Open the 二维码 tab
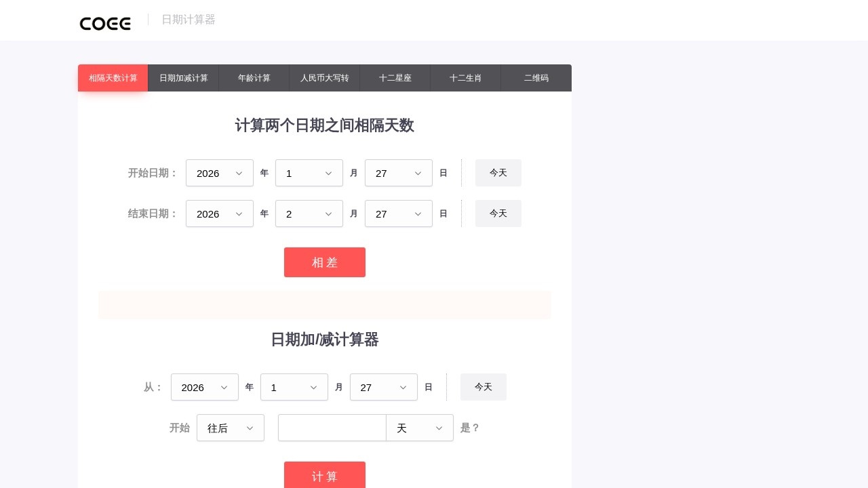Viewport: 868px width, 488px height. tap(536, 78)
